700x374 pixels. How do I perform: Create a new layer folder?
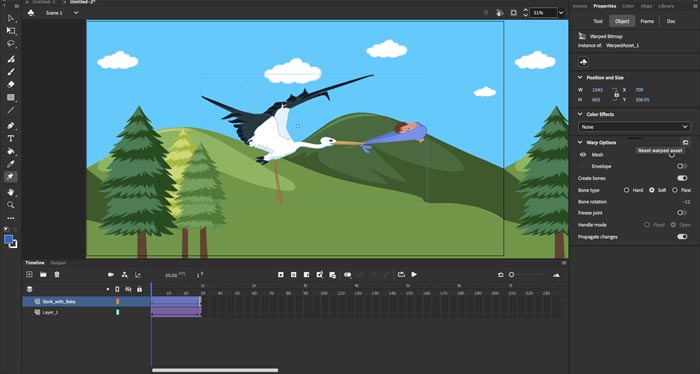coord(43,274)
